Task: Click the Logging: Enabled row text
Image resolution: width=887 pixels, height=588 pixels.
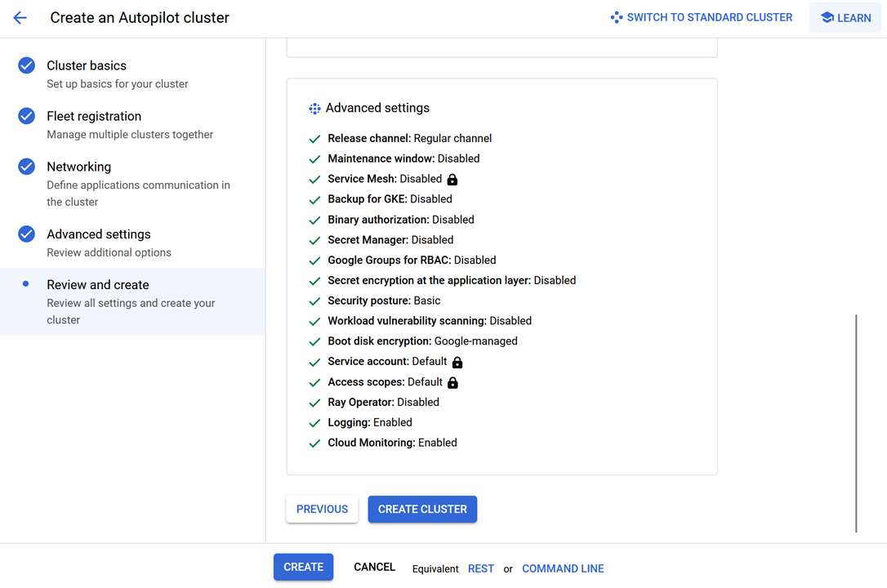Action: (x=370, y=423)
